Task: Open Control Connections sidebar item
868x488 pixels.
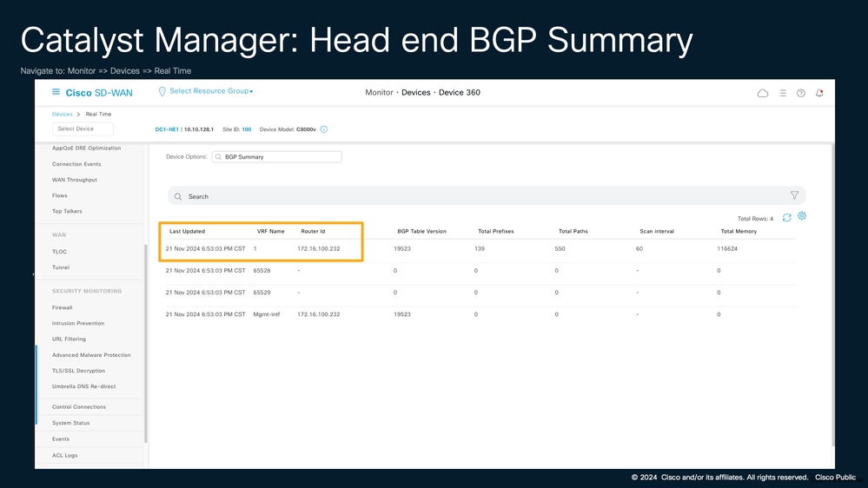Action: click(x=78, y=406)
